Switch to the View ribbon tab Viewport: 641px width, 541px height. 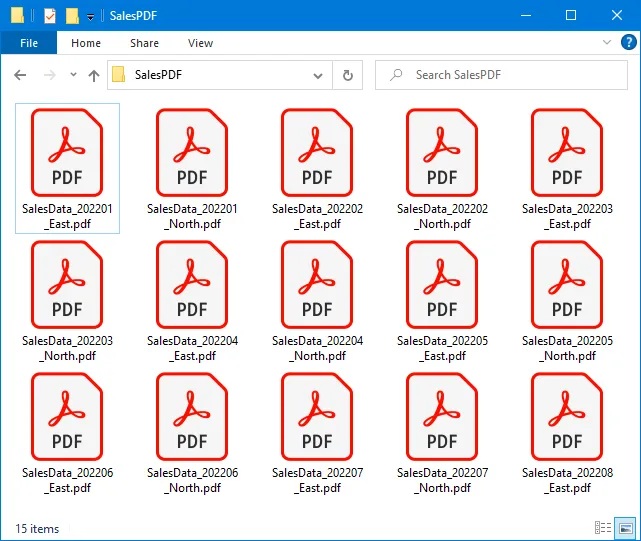point(200,43)
